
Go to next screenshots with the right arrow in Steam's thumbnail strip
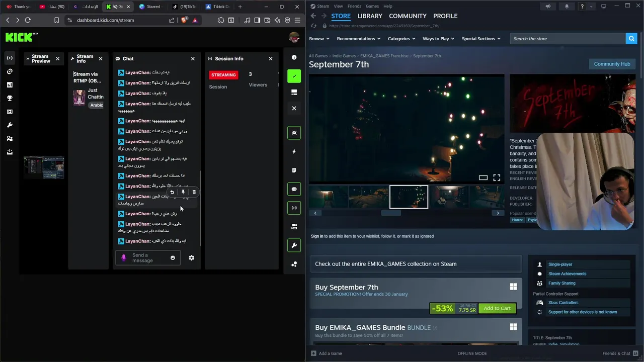[498, 213]
